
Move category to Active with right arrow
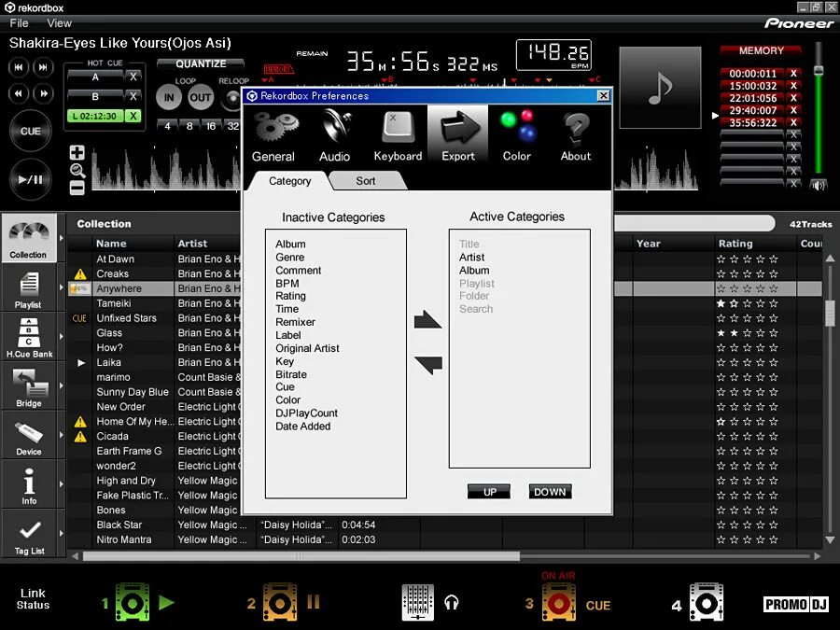pos(427,319)
